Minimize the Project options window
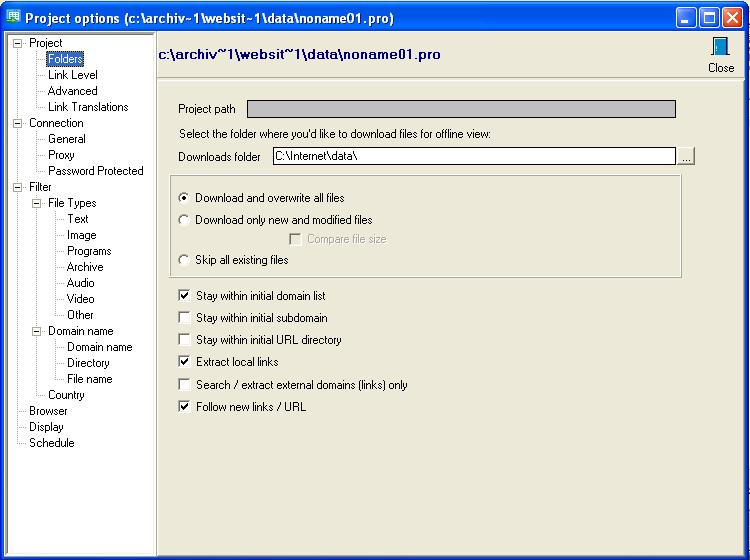 pyautogui.click(x=686, y=18)
